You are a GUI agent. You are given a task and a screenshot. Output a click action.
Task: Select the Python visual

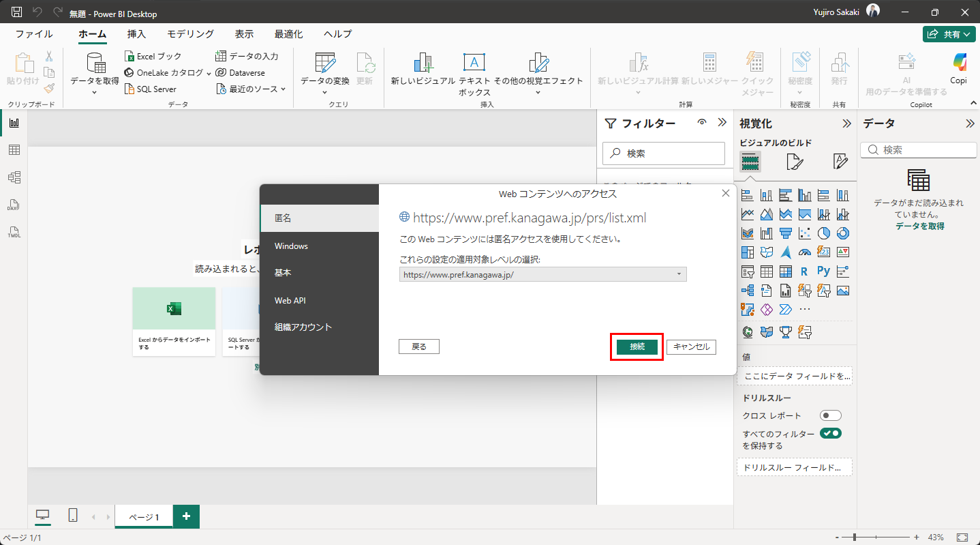click(x=823, y=271)
